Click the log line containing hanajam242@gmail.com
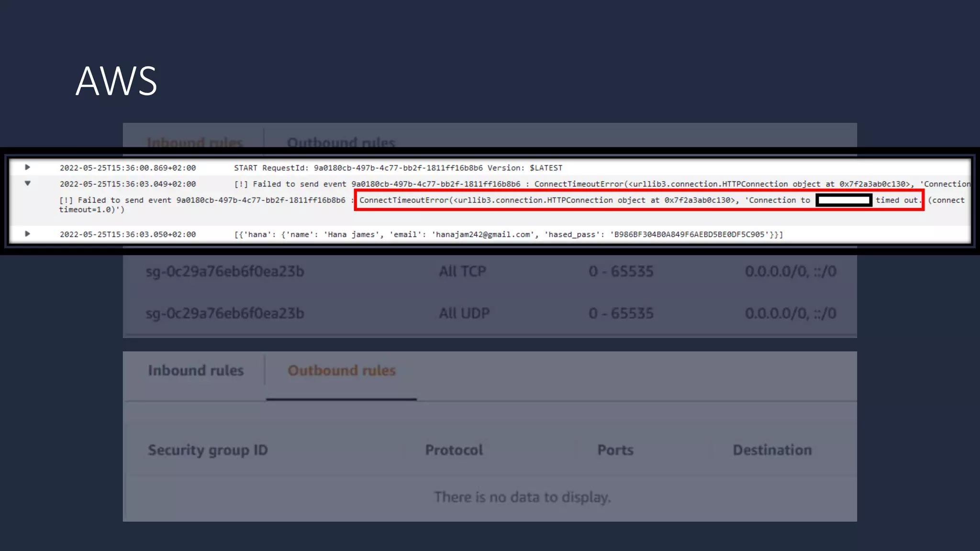 tap(508, 234)
